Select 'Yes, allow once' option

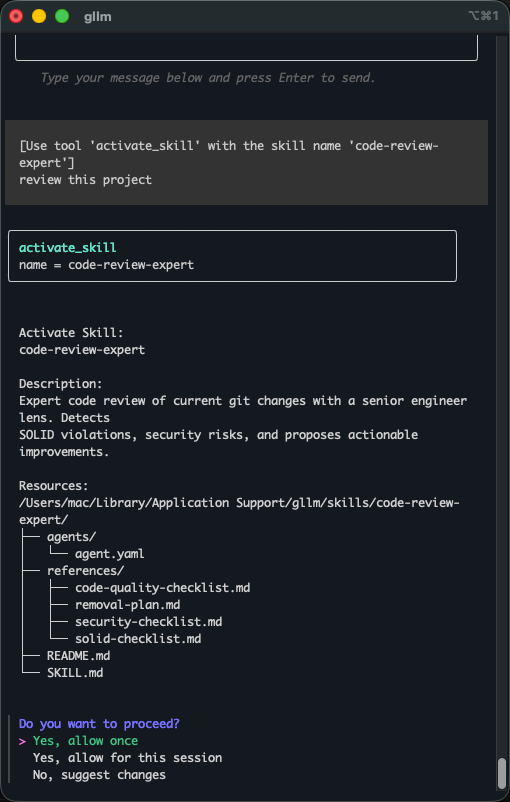[85, 741]
